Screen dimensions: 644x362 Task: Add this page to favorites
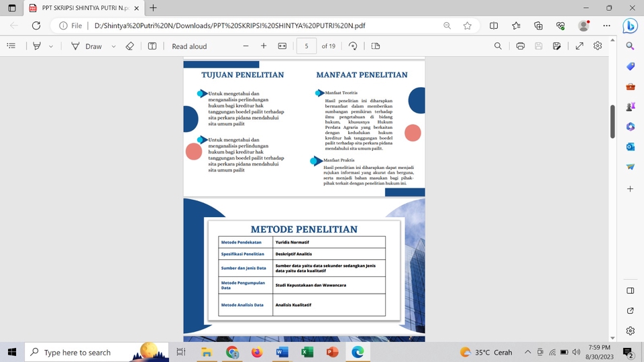pos(468,25)
